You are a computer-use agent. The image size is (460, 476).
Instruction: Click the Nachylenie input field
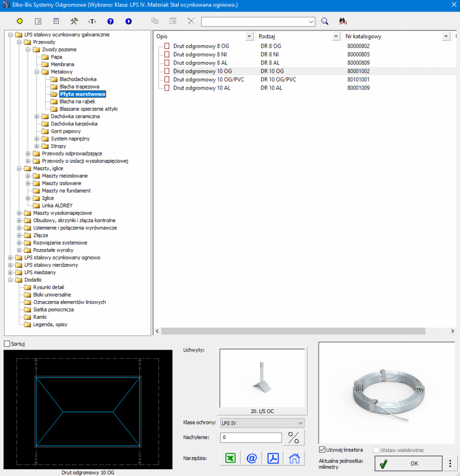251,438
